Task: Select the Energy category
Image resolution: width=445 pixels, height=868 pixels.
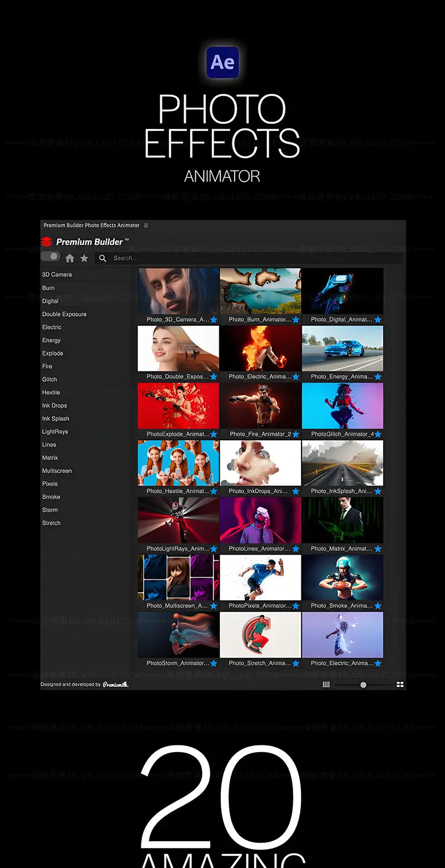Action: tap(51, 340)
